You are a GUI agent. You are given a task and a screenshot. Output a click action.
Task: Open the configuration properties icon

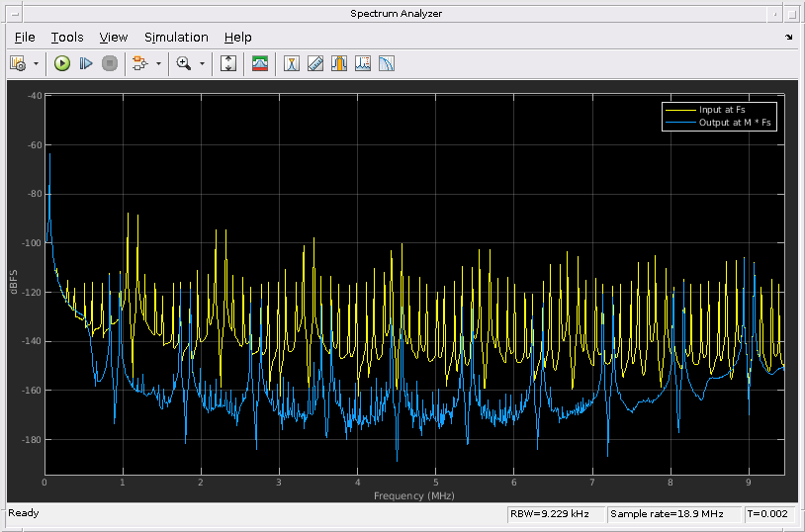18,63
